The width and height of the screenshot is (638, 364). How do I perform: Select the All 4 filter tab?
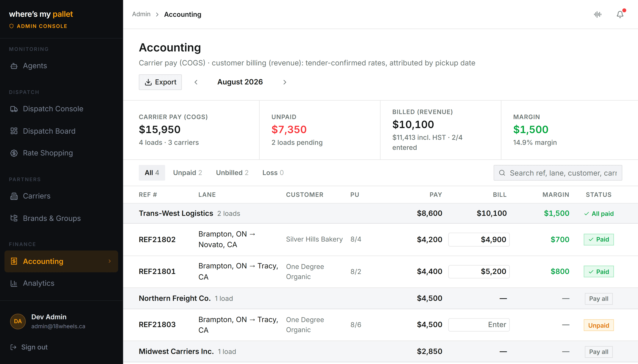tap(152, 173)
